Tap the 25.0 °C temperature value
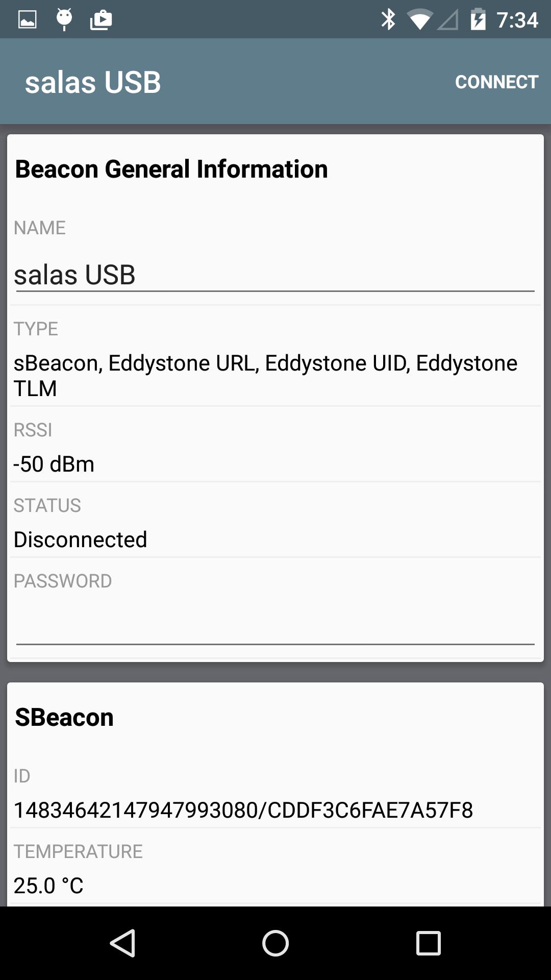 pos(48,886)
